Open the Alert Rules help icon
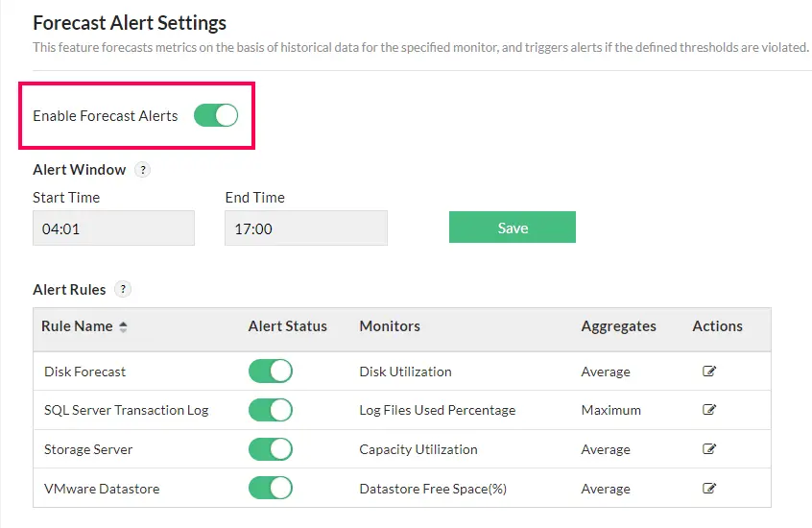The height and width of the screenshot is (528, 812). [123, 289]
